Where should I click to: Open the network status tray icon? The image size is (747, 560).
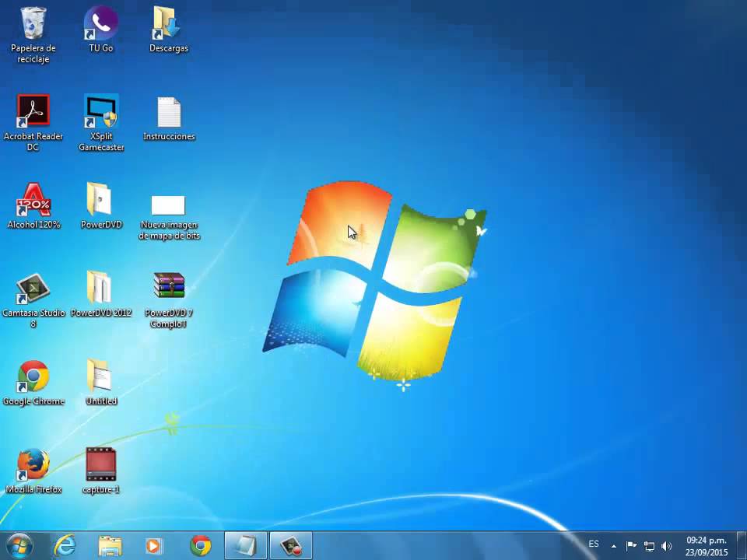(x=649, y=546)
